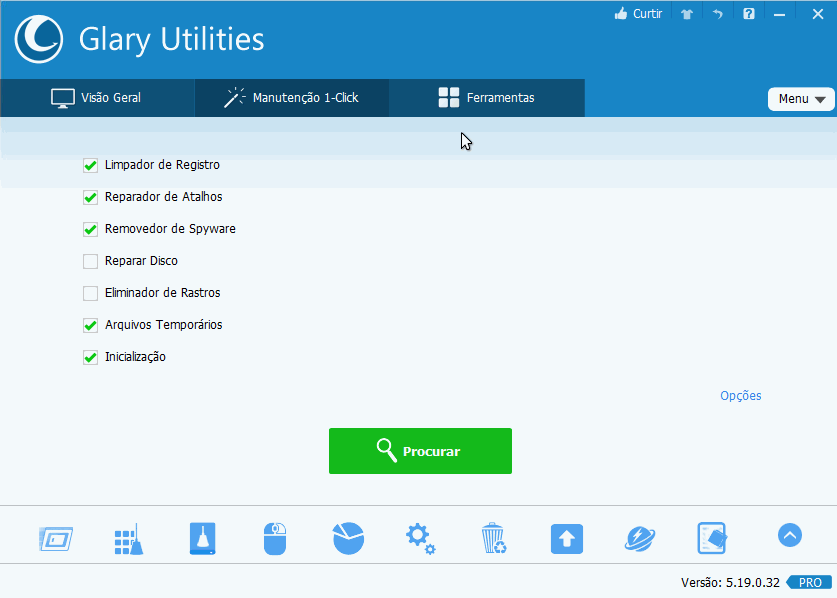Click the Arquivos Temporários label
This screenshot has height=598, width=837.
(163, 325)
